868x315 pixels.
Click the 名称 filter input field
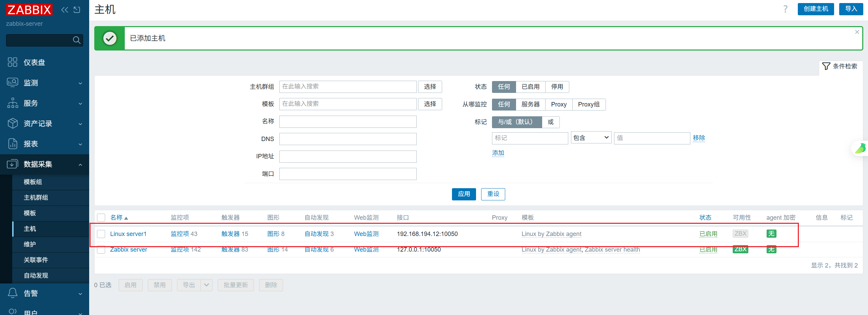click(x=348, y=122)
